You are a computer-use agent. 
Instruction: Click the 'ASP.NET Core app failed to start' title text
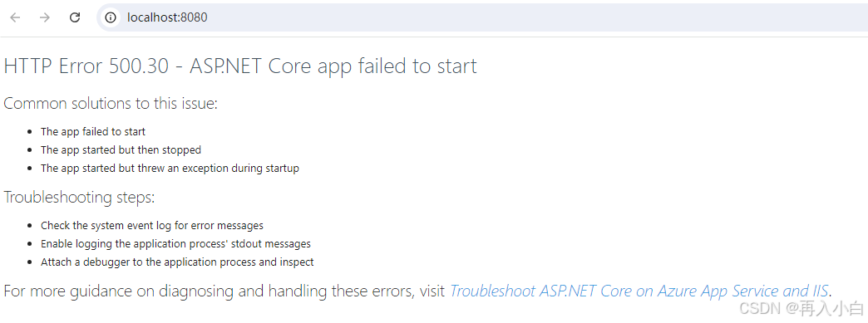click(x=333, y=66)
